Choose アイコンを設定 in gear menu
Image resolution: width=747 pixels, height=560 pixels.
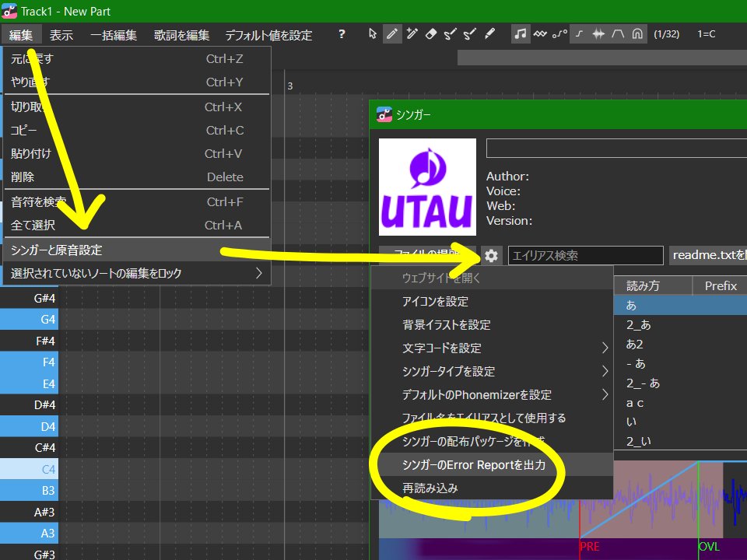(x=492, y=302)
